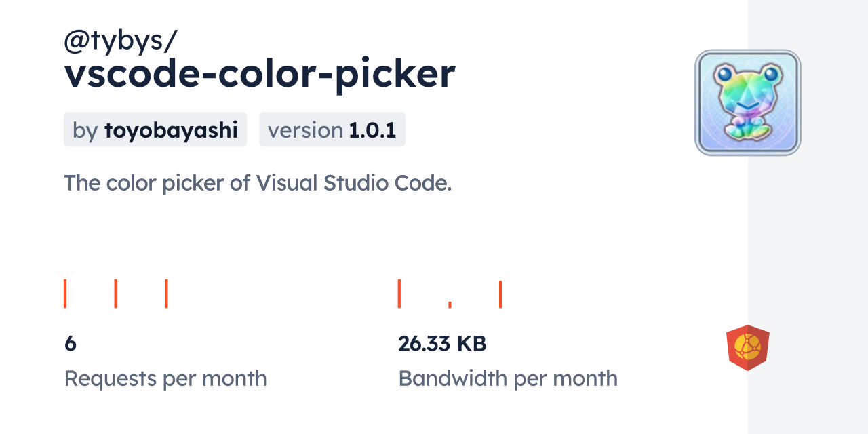The width and height of the screenshot is (868, 434).
Task: Select the version 1.0.1 badge
Action: click(332, 130)
